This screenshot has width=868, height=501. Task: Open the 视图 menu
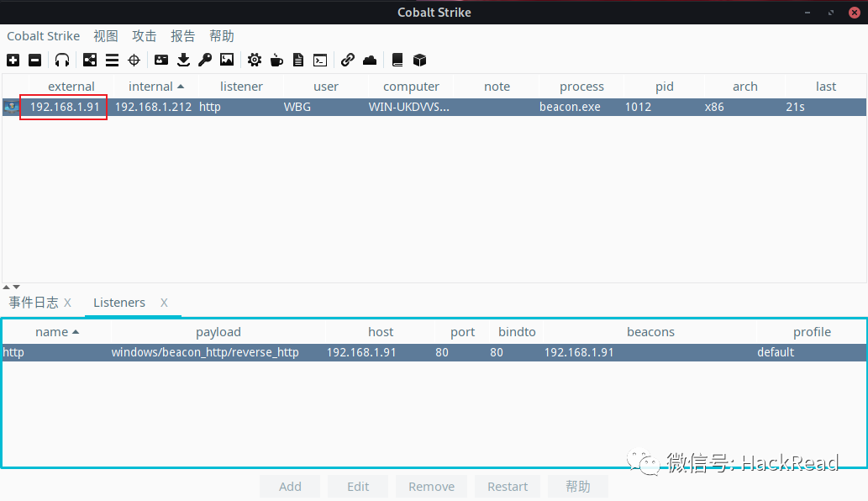106,36
